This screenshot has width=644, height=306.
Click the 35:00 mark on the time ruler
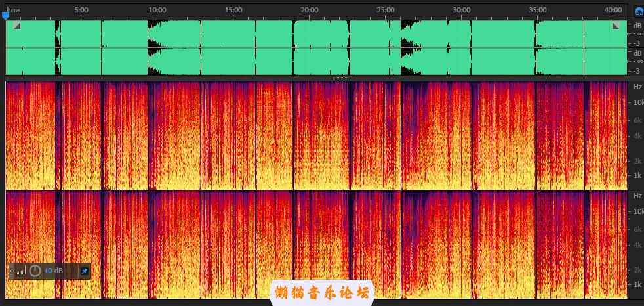pyautogui.click(x=538, y=10)
